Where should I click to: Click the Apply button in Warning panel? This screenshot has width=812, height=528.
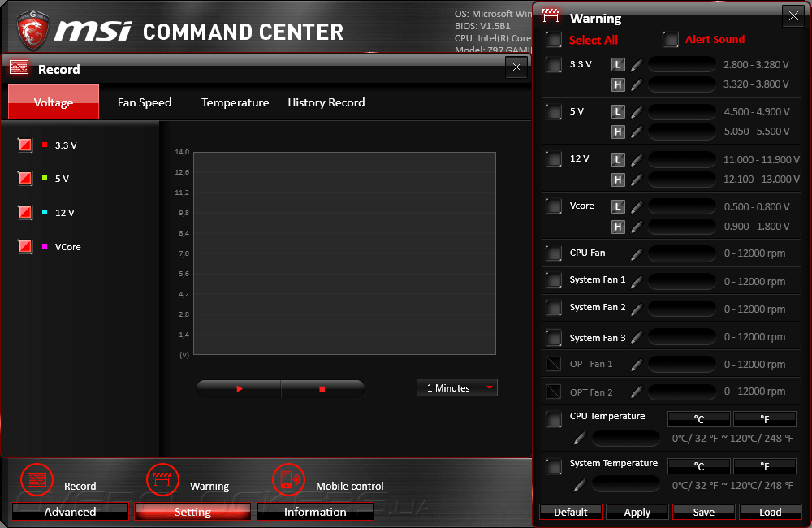[637, 512]
